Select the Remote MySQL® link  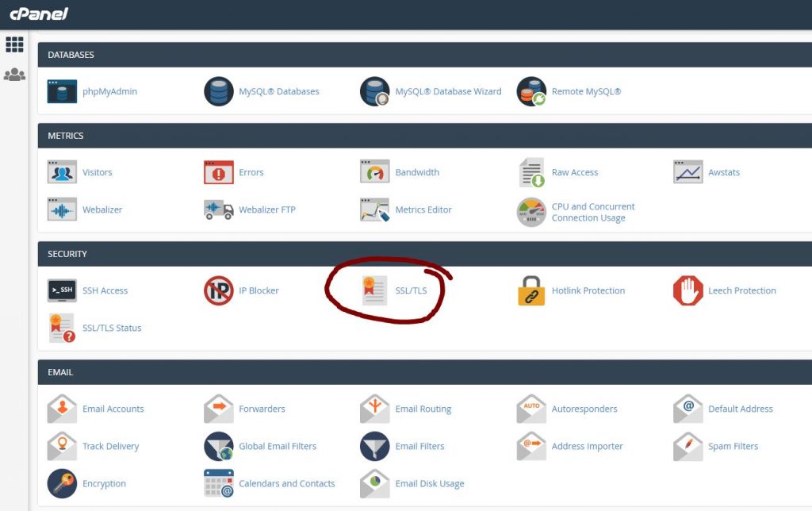(x=586, y=92)
